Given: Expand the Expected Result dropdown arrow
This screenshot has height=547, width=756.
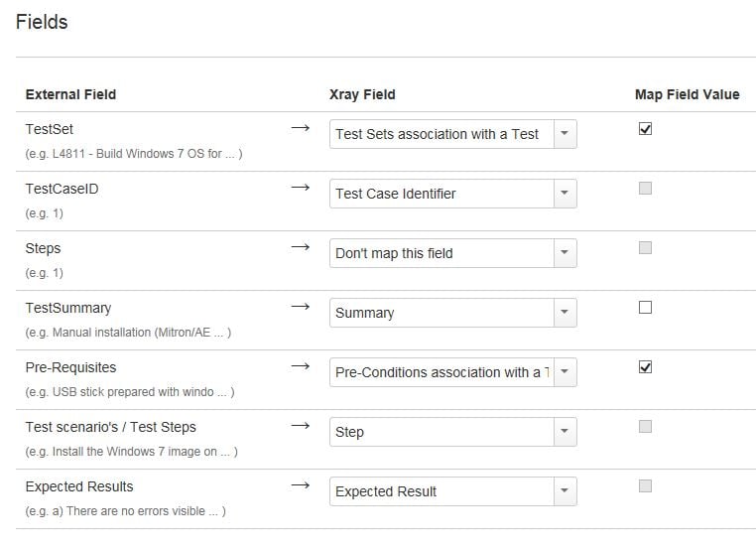Looking at the screenshot, I should 565,491.
